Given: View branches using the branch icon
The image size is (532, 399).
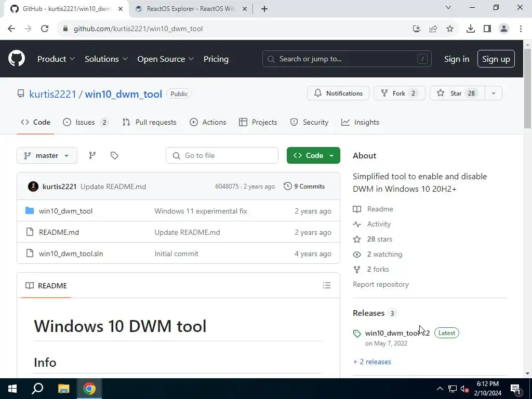Looking at the screenshot, I should click(x=92, y=155).
